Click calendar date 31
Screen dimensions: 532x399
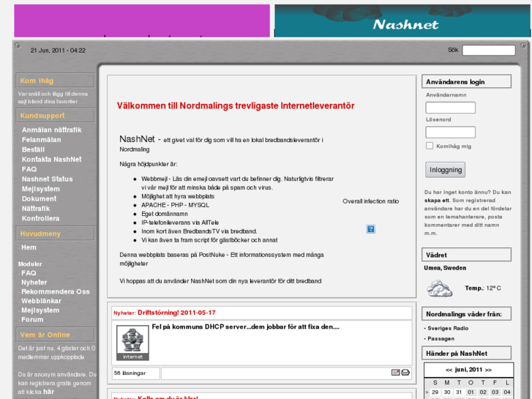459,392
